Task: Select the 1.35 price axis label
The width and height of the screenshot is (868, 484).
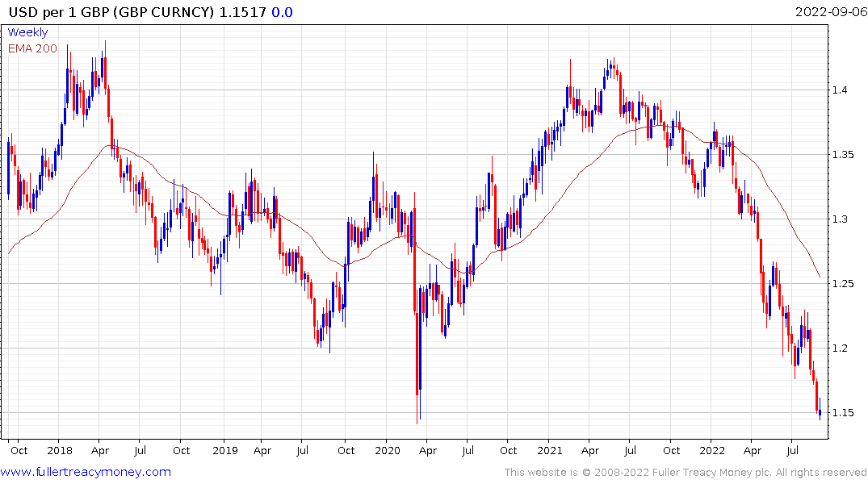Action: point(843,154)
